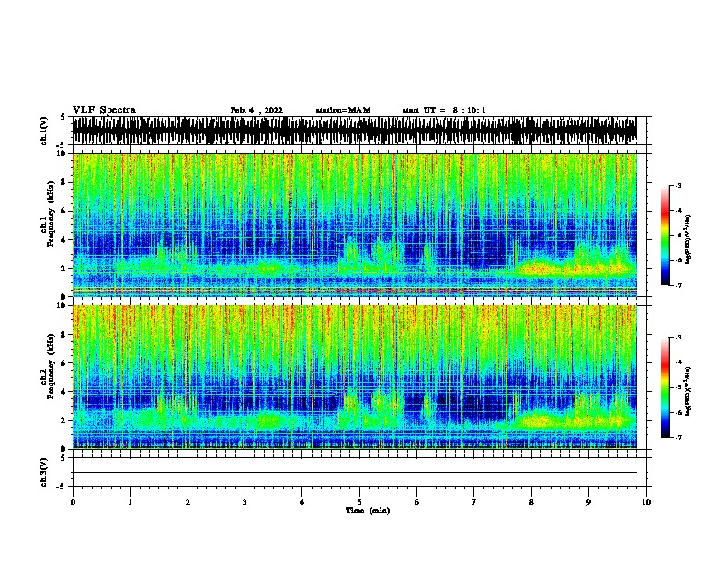
Task: Click the 8 kHz tick label of ch.1
Action: 64,182
